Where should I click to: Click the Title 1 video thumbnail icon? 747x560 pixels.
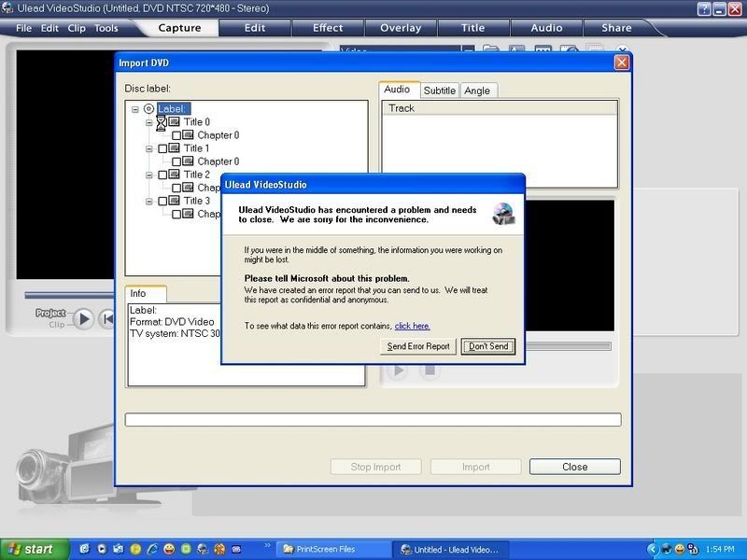pyautogui.click(x=175, y=148)
